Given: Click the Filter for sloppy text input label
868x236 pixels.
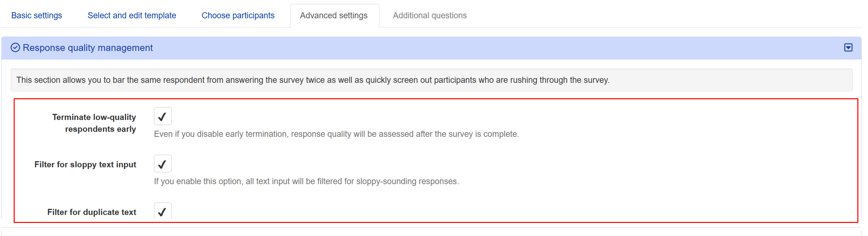Looking at the screenshot, I should point(85,165).
